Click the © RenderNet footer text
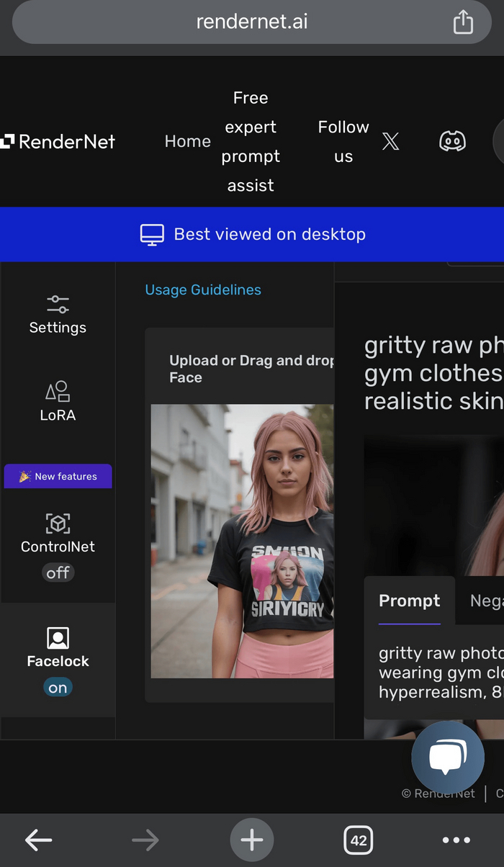This screenshot has width=504, height=867. coord(438,794)
